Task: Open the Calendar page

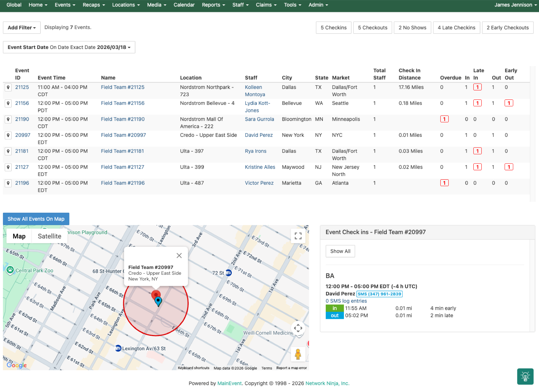Action: (x=184, y=5)
